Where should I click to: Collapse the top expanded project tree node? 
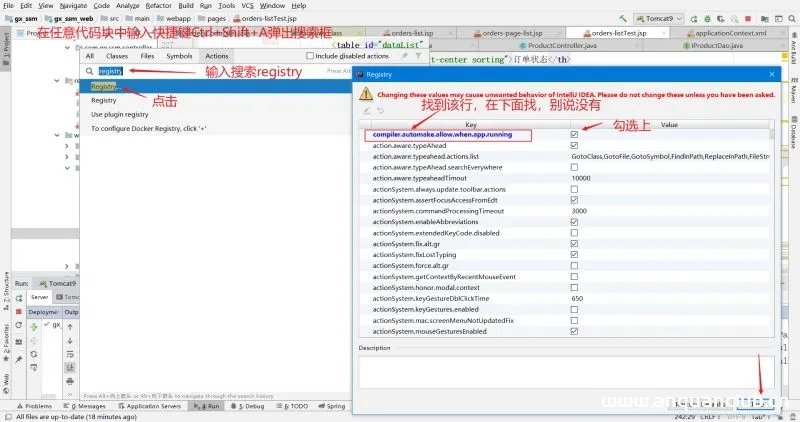67,47
